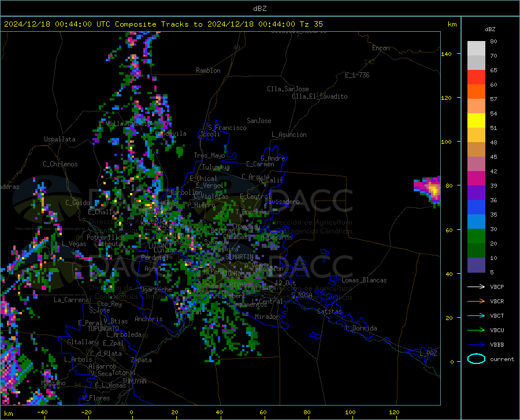
Task: Click the 'C_Chilenos' map label
Action: click(x=60, y=164)
